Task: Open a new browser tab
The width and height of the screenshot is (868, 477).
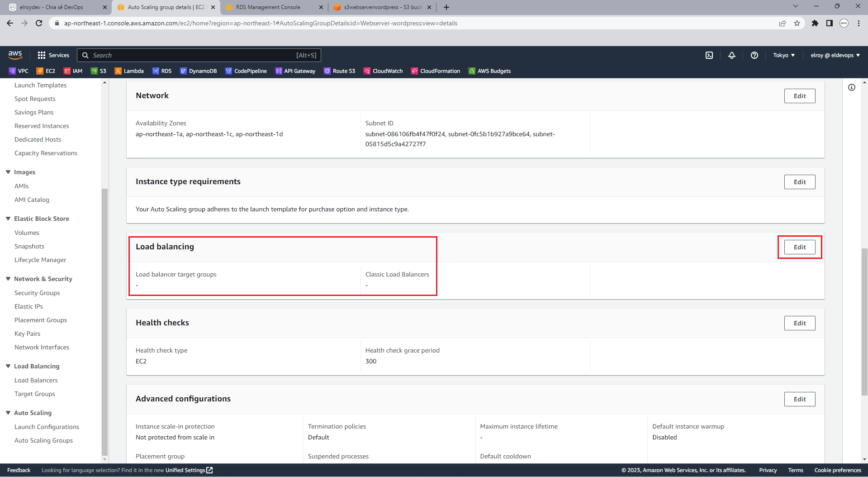Action: [446, 7]
